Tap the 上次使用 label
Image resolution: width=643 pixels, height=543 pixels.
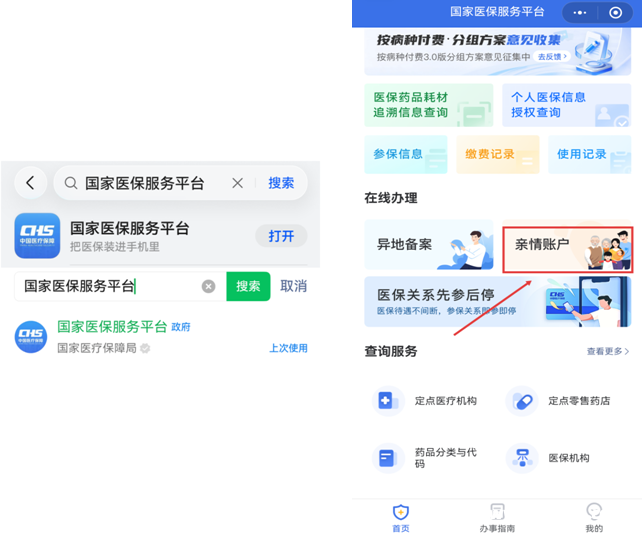coord(288,348)
